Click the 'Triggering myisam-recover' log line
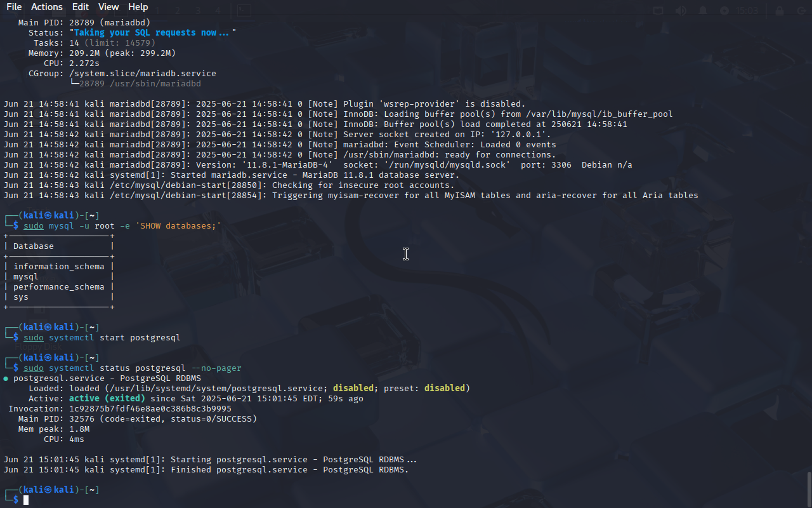Image resolution: width=812 pixels, height=508 pixels. pos(351,196)
